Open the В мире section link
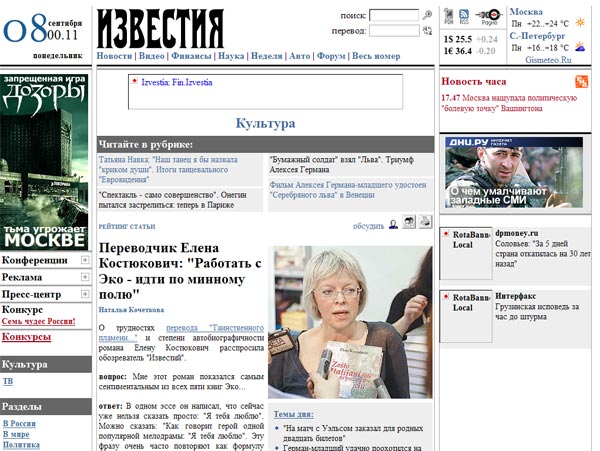 (x=16, y=434)
